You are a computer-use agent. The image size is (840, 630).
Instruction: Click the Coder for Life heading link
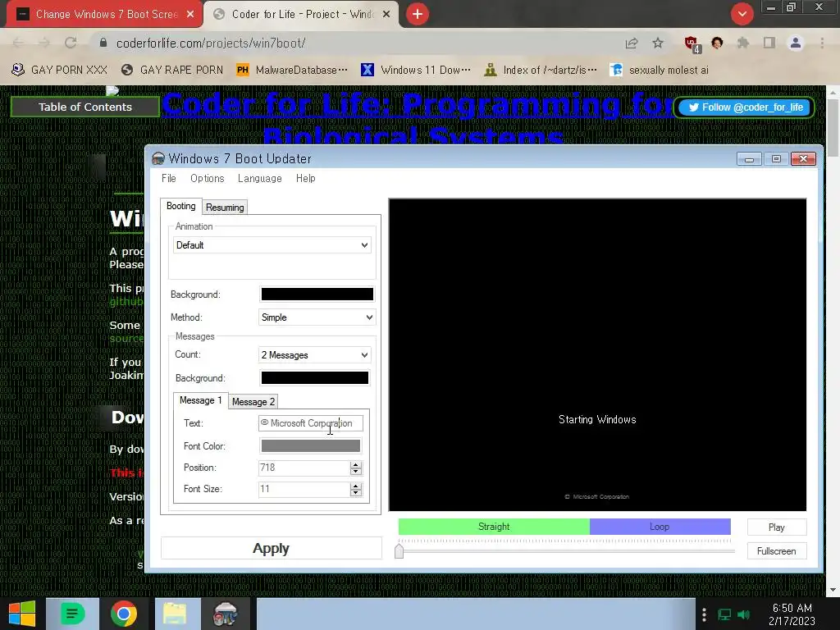pos(418,116)
